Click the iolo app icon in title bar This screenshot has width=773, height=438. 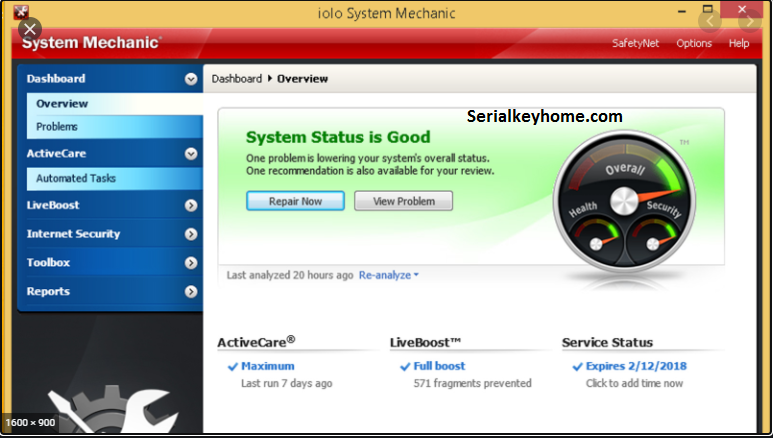[21, 11]
